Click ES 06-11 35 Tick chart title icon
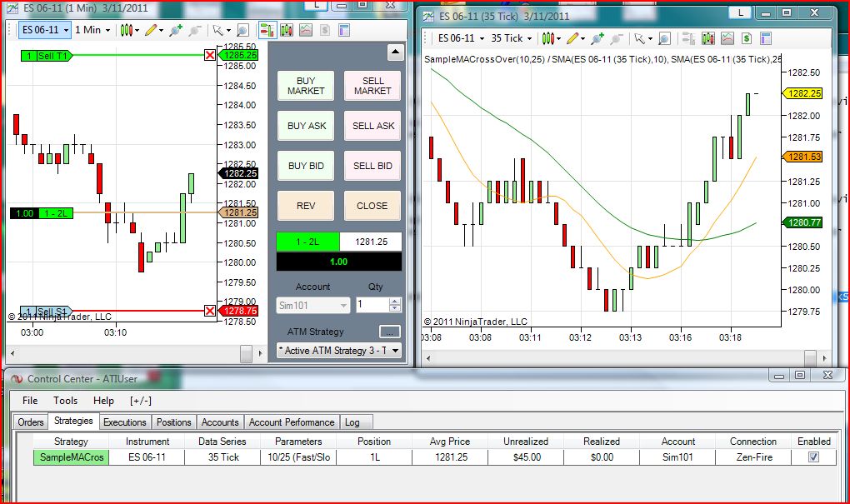The image size is (850, 504). click(428, 17)
